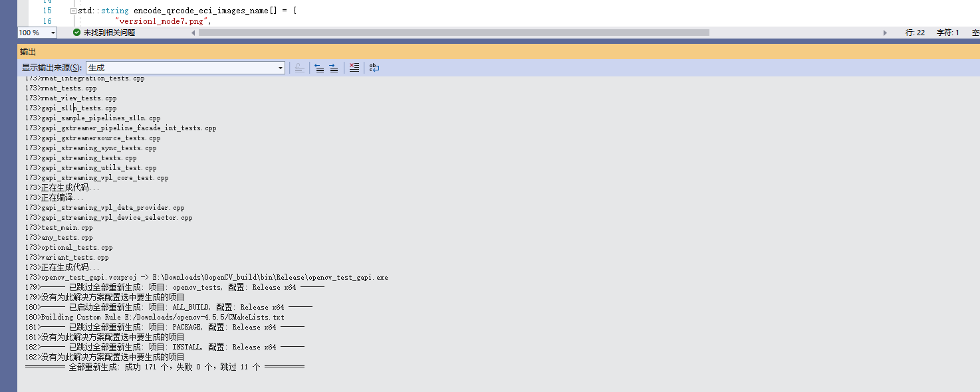980x392 pixels.
Task: Click the variant_tests.cpp output line
Action: [x=67, y=257]
